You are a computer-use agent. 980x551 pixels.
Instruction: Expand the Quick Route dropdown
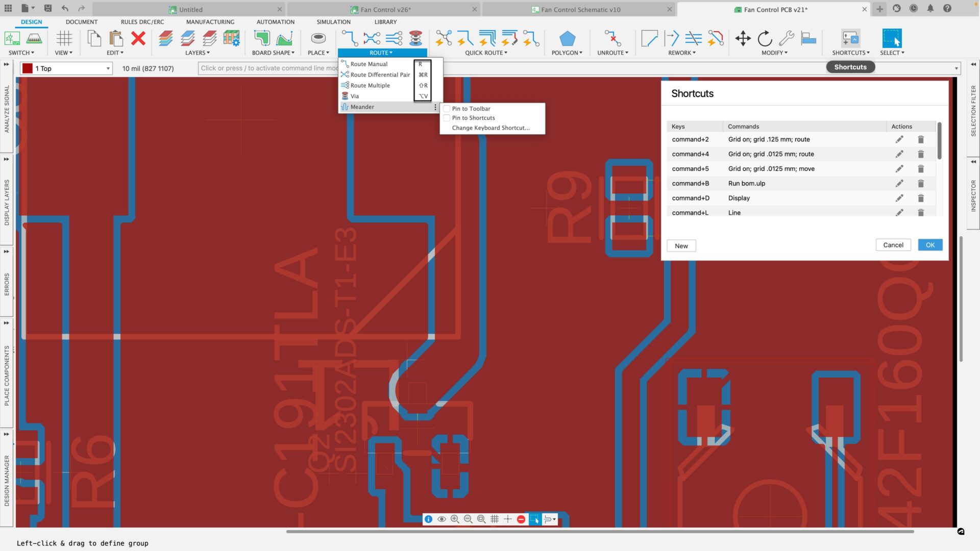pos(486,53)
